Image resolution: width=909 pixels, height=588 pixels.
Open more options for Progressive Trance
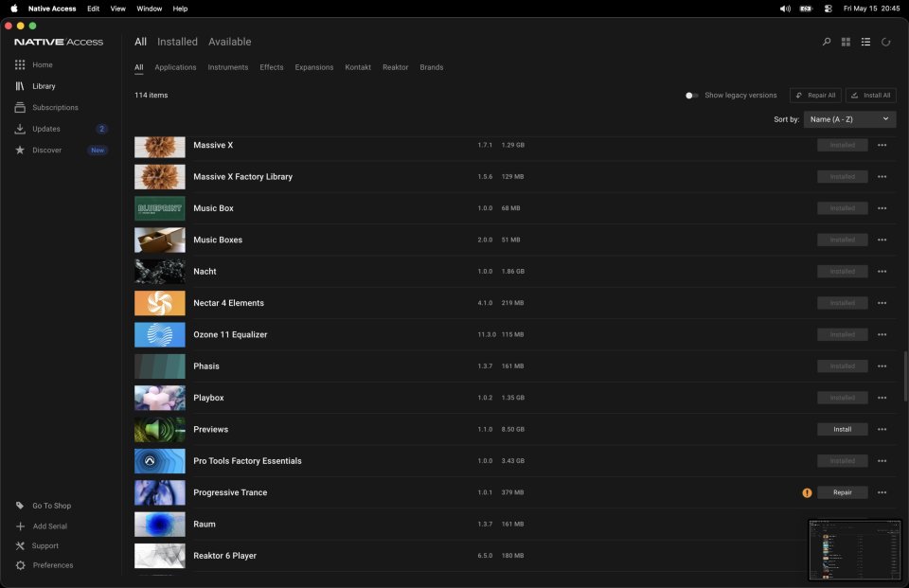882,492
